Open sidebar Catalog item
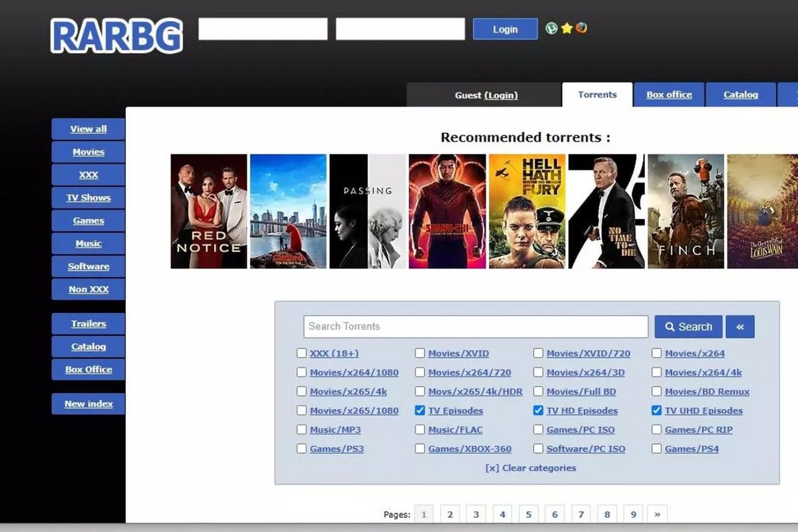This screenshot has width=798, height=532. (x=89, y=346)
